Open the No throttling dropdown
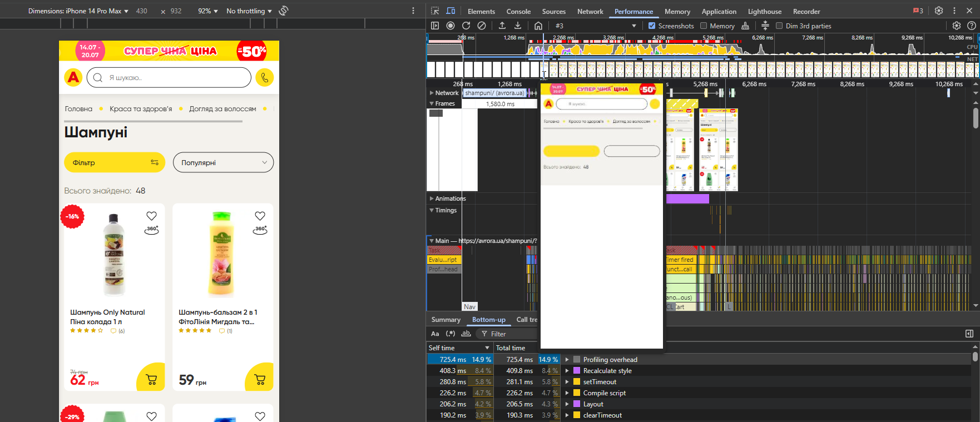Image resolution: width=980 pixels, height=422 pixels. [249, 11]
